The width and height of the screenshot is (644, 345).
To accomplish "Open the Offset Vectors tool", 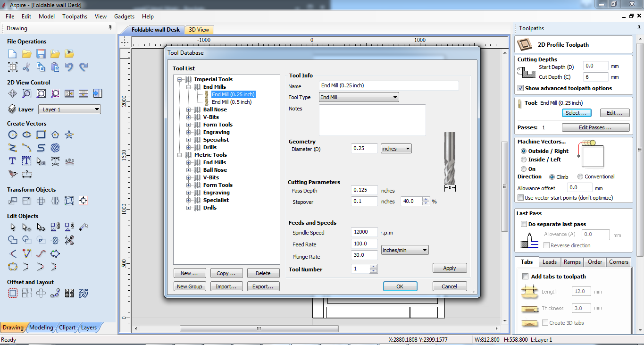I will 13,293.
